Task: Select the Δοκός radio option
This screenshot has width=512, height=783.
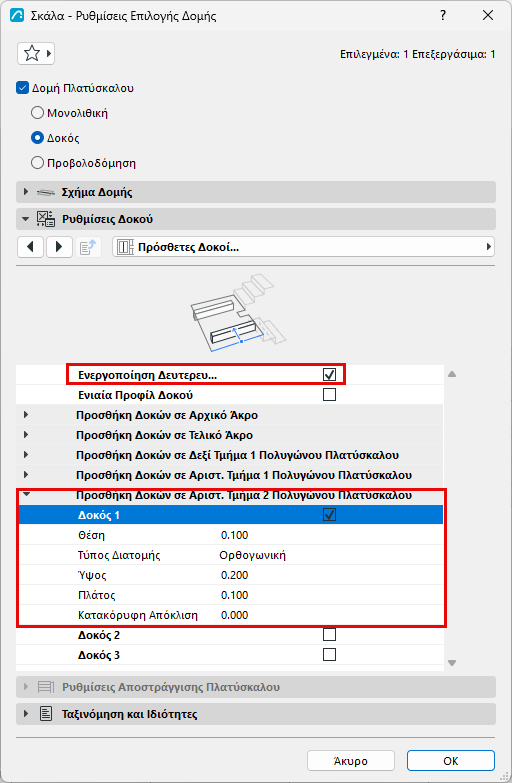Action: (x=37, y=138)
